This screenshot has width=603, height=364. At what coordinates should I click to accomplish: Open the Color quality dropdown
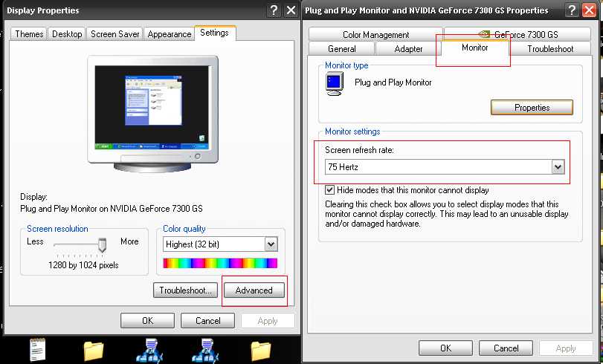(x=271, y=244)
